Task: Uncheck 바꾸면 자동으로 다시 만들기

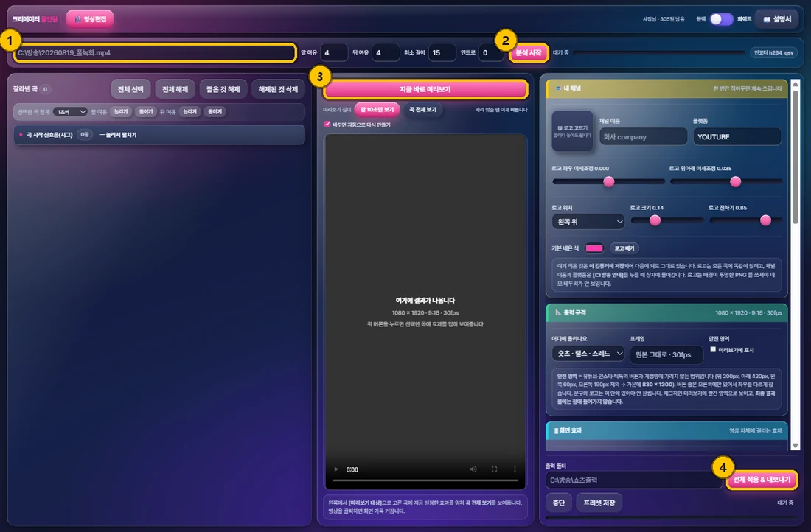Action: 327,124
